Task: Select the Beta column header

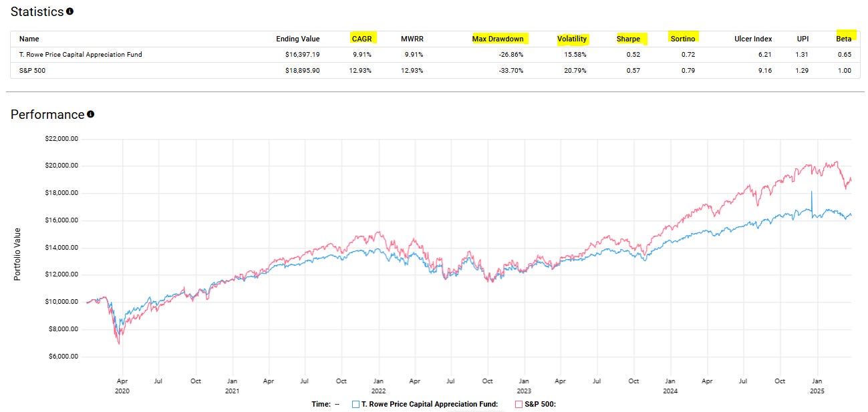Action: 845,39
